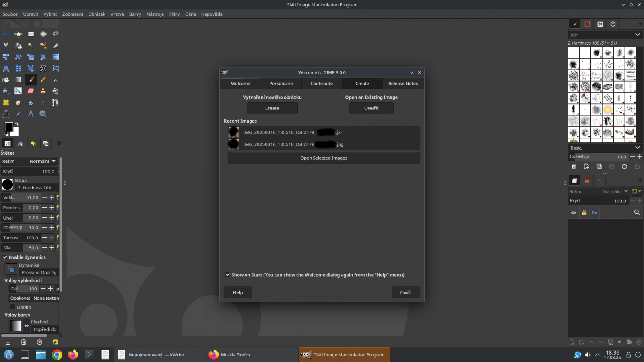The height and width of the screenshot is (362, 644).
Task: Select the Zoom magnifier tool
Action: pyautogui.click(x=43, y=114)
